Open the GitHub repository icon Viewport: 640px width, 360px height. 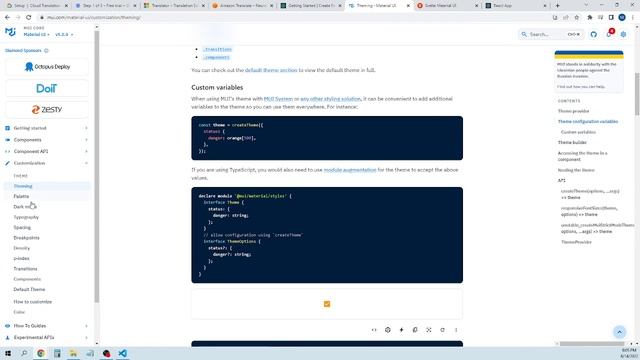pyautogui.click(x=593, y=34)
